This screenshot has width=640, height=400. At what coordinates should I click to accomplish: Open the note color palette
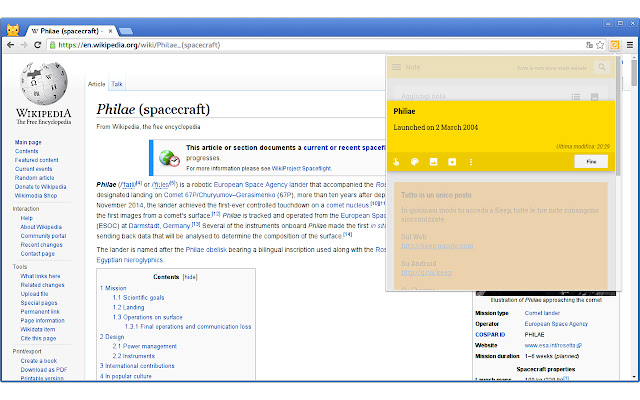[x=415, y=161]
